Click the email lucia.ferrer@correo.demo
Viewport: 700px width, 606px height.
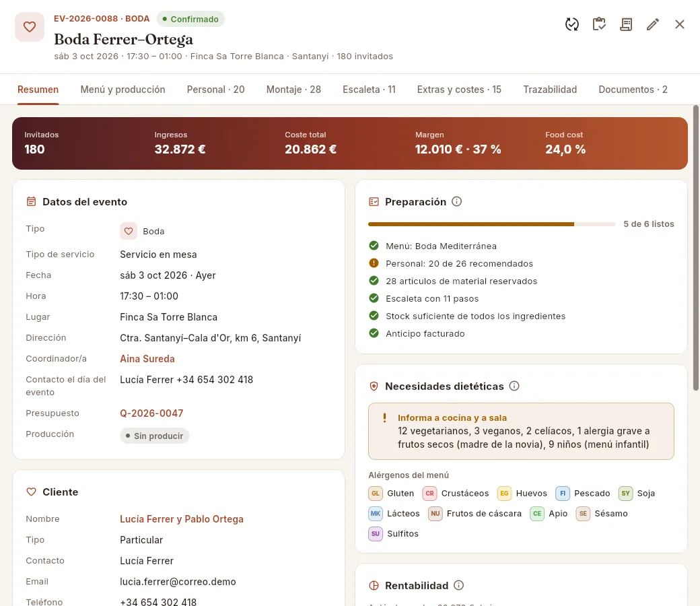[x=178, y=582]
